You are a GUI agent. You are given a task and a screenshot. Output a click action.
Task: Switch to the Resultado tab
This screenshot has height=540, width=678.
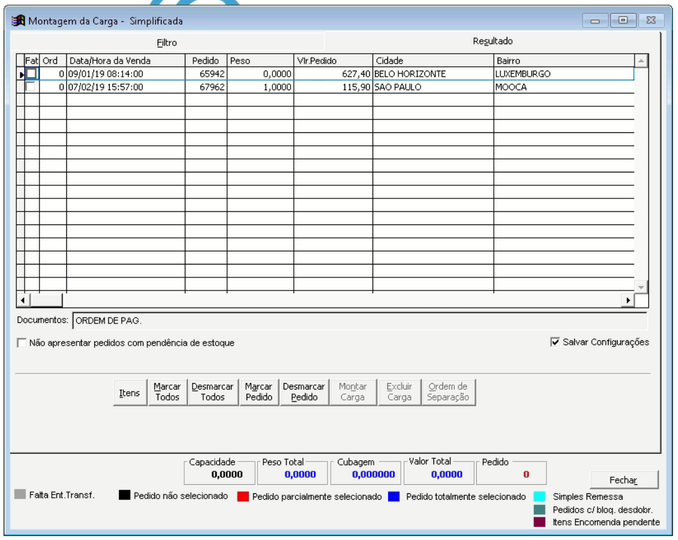492,41
